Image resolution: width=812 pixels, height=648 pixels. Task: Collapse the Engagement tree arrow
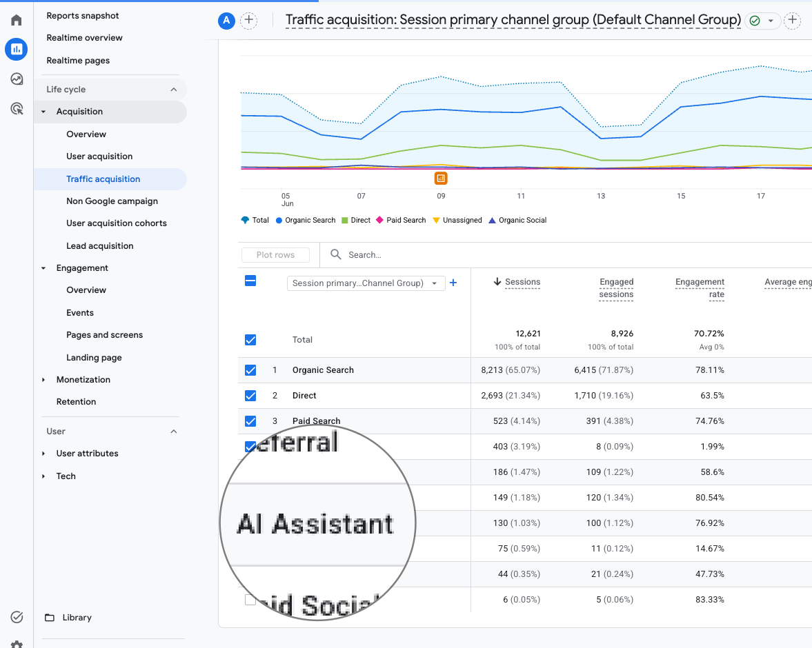coord(43,268)
